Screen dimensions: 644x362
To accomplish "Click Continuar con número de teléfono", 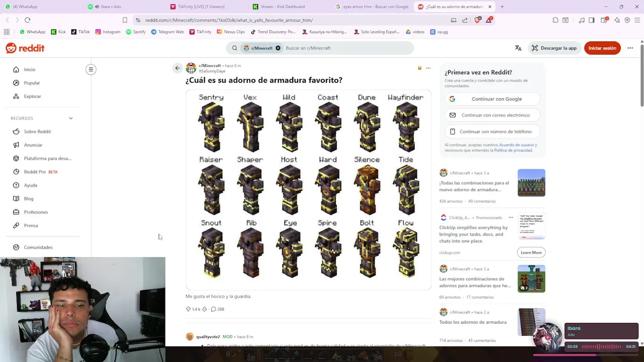I will pyautogui.click(x=492, y=132).
